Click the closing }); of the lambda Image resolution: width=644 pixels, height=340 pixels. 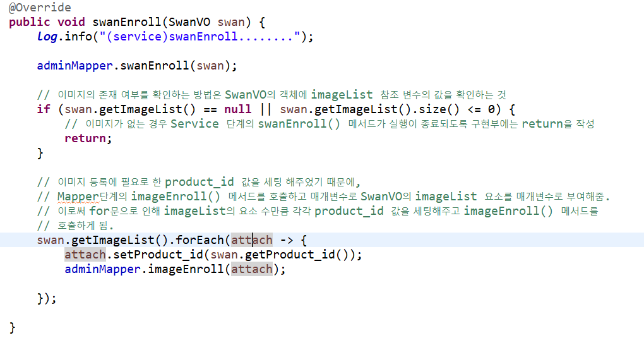(x=47, y=298)
